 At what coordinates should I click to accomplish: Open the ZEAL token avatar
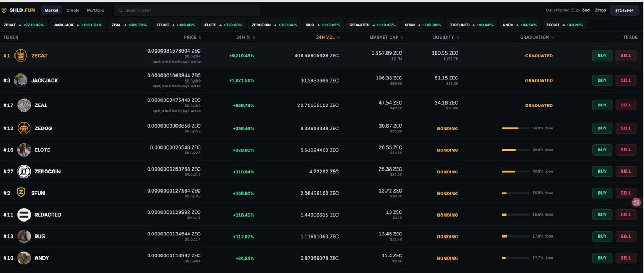[x=24, y=105]
